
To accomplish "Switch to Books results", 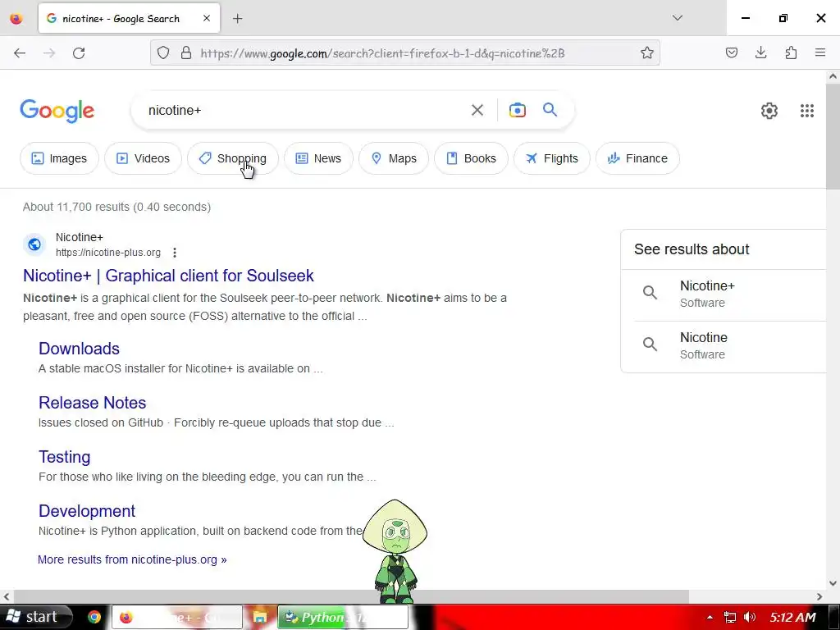I will click(x=471, y=158).
